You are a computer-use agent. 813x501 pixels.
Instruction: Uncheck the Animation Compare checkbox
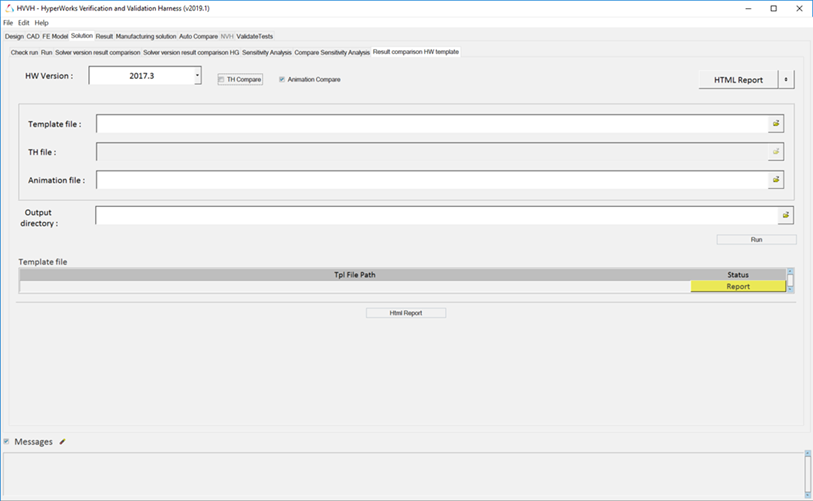click(x=282, y=79)
